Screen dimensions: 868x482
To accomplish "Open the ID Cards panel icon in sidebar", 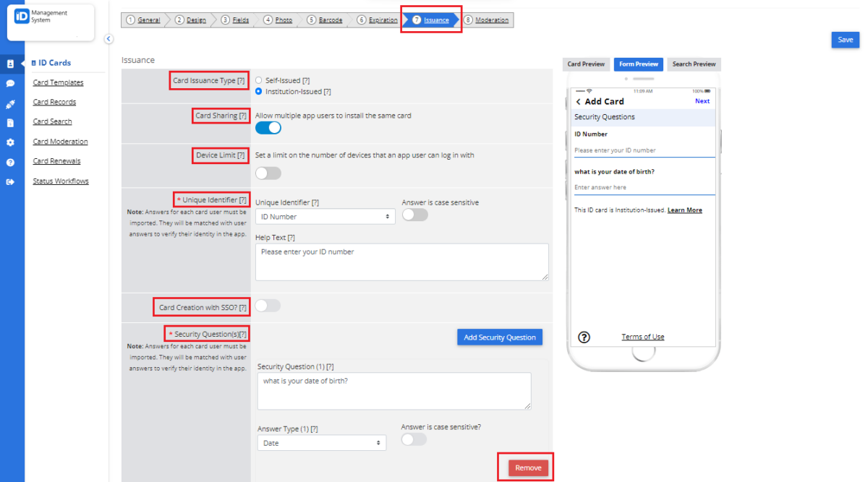I will (9, 64).
